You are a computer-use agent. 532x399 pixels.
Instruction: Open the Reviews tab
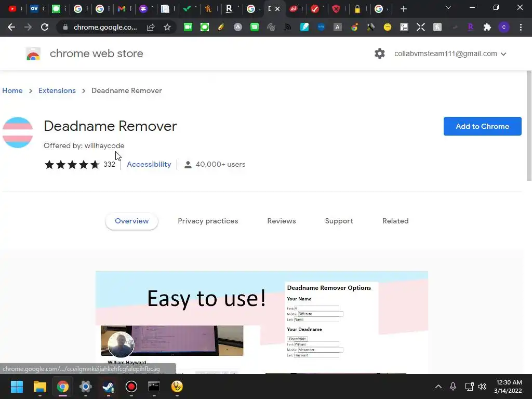[282, 221]
